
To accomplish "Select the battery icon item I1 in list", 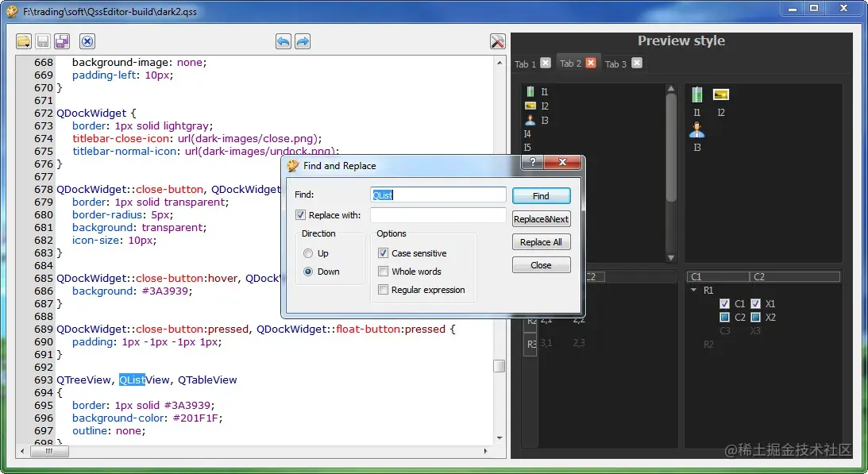I will 536,91.
